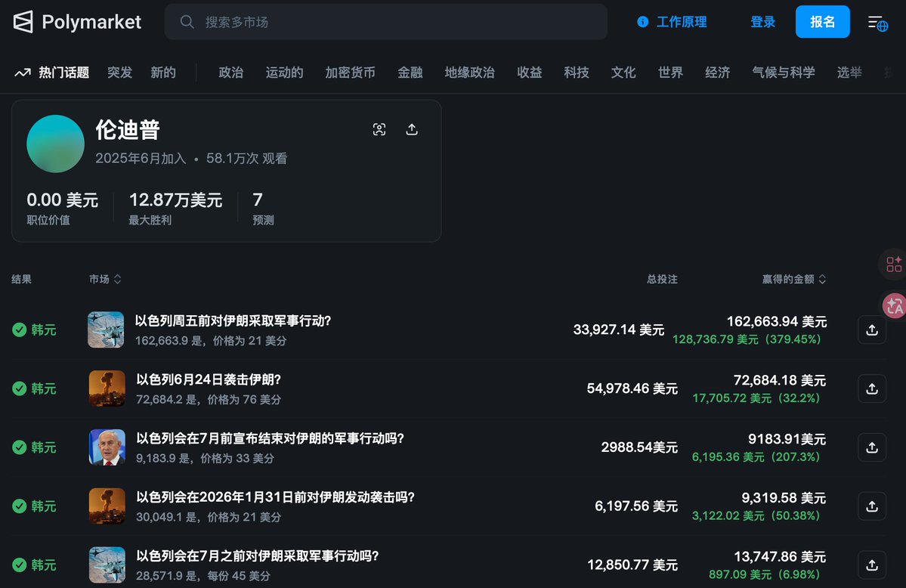Click green check icon in 6月24日 row
The height and width of the screenshot is (588, 906).
point(19,388)
